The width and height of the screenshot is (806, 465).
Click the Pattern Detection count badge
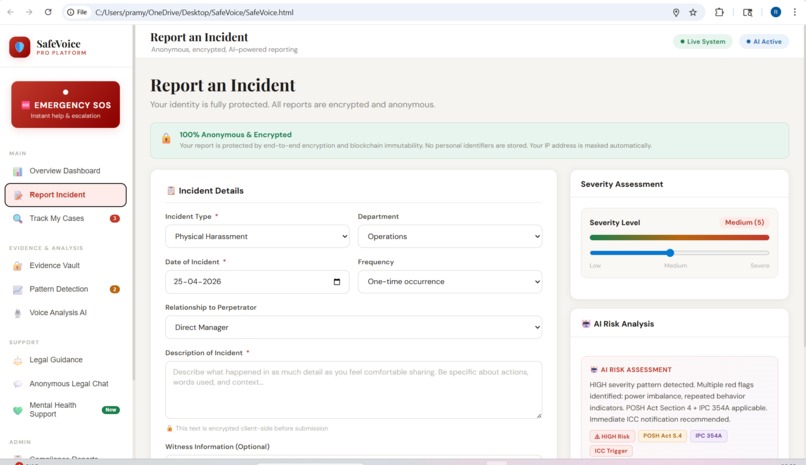[115, 289]
